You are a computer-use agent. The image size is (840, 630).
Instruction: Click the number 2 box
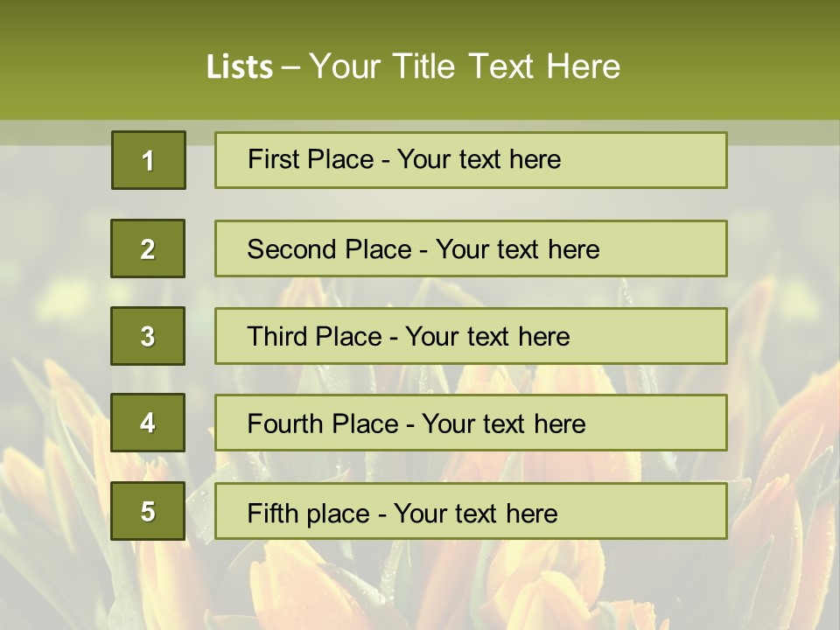coord(148,248)
